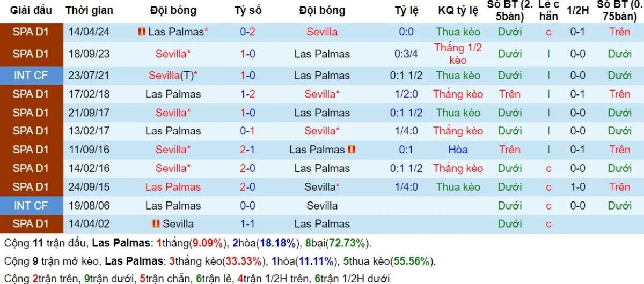Sort by the Thời gian column header

pos(89,10)
